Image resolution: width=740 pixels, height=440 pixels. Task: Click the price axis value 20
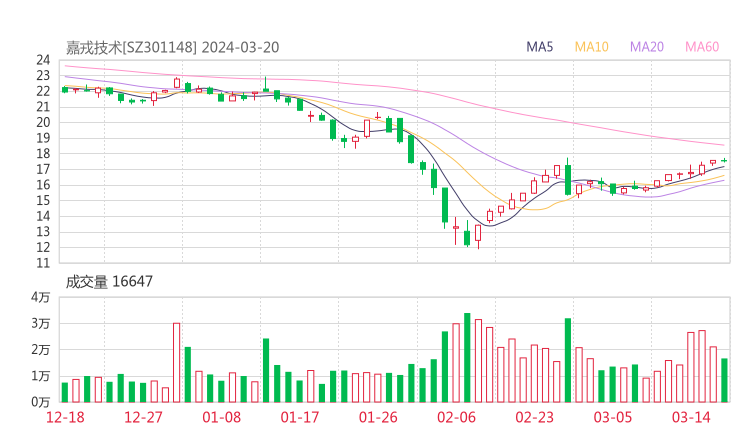(x=43, y=122)
